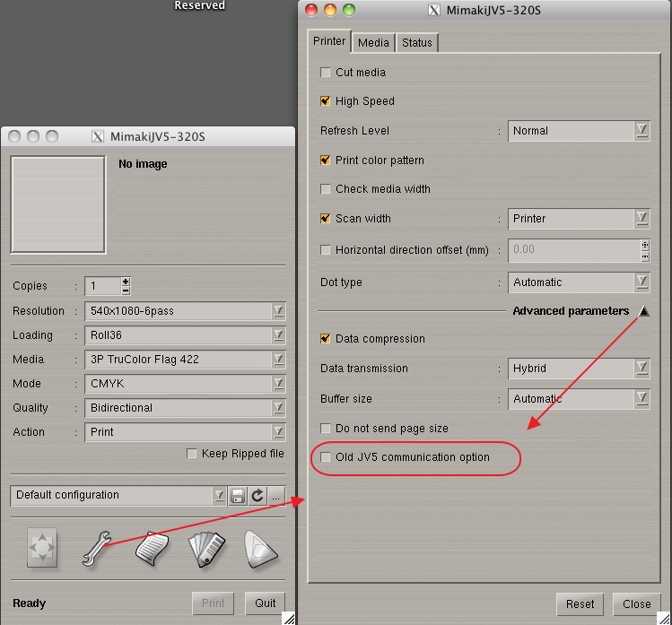Click the Quit button
This screenshot has width=672, height=625.
point(265,603)
